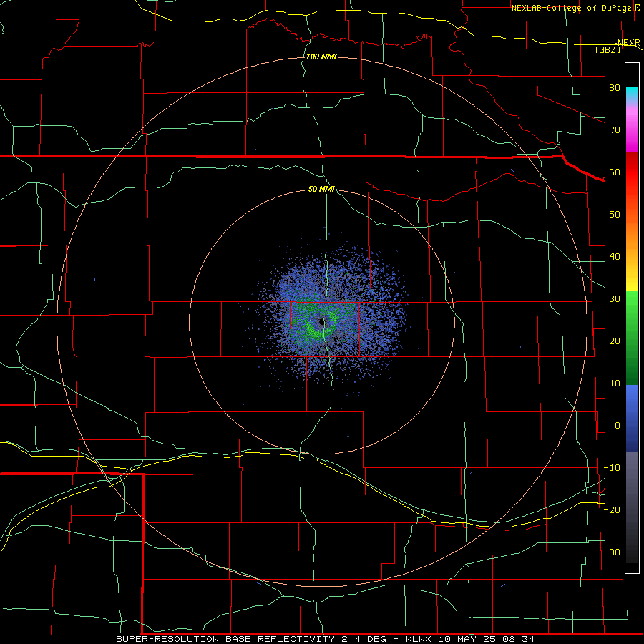Click the 70 value on the dBZ scale

615,130
